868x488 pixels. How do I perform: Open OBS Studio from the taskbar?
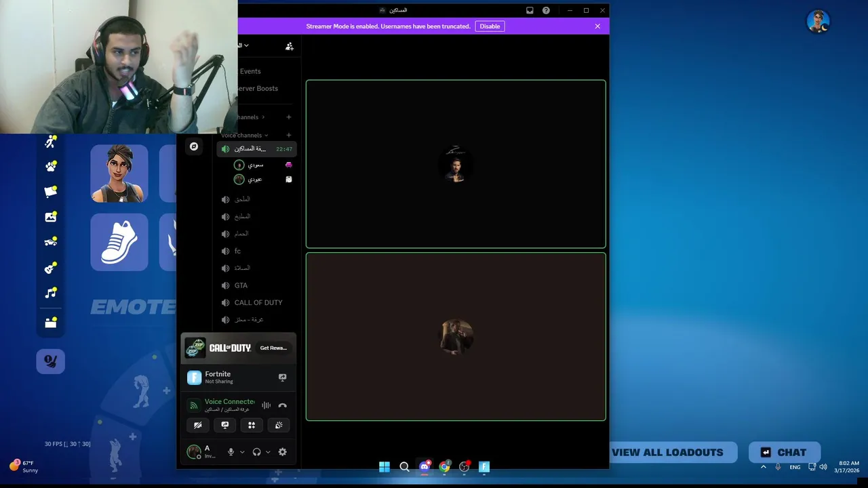[465, 466]
